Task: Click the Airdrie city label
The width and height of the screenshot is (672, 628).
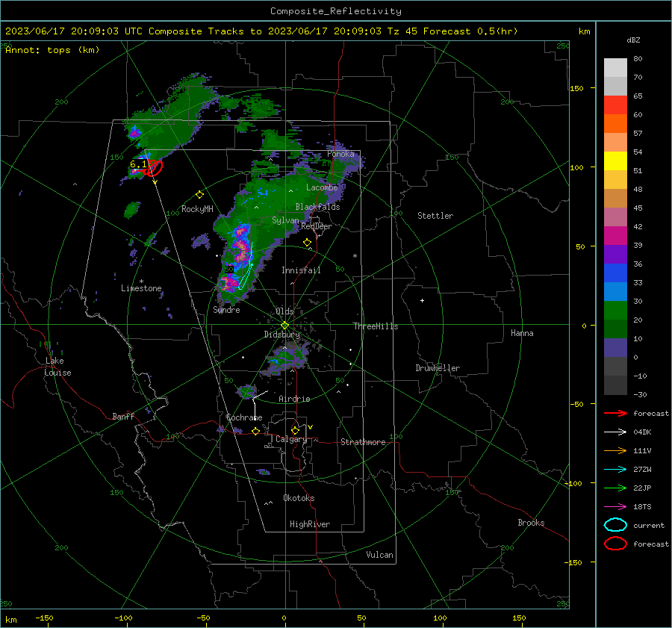Action: 294,399
